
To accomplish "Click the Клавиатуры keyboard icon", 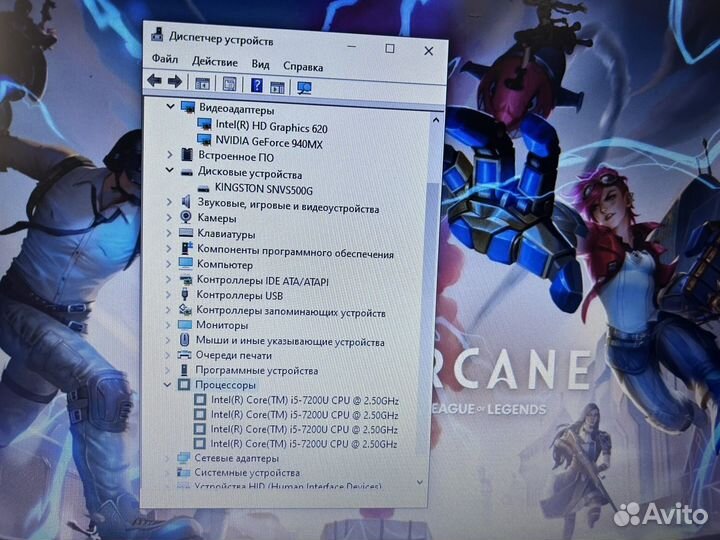I will tap(186, 233).
